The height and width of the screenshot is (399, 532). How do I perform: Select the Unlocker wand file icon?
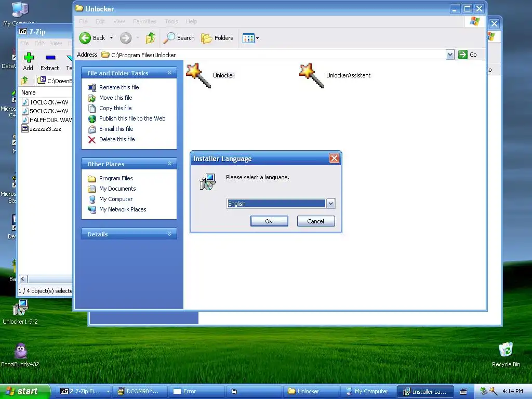click(199, 76)
